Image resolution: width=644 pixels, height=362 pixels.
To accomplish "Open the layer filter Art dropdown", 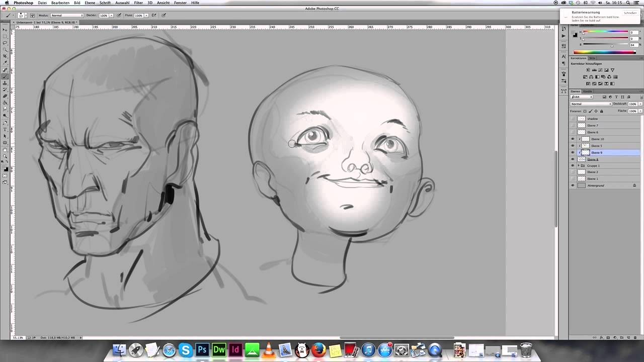I will 582,97.
